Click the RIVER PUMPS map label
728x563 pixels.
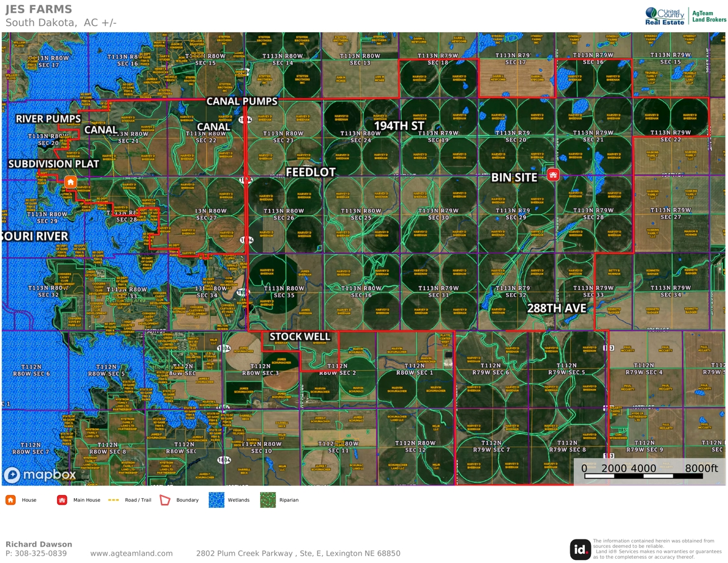[x=48, y=118]
